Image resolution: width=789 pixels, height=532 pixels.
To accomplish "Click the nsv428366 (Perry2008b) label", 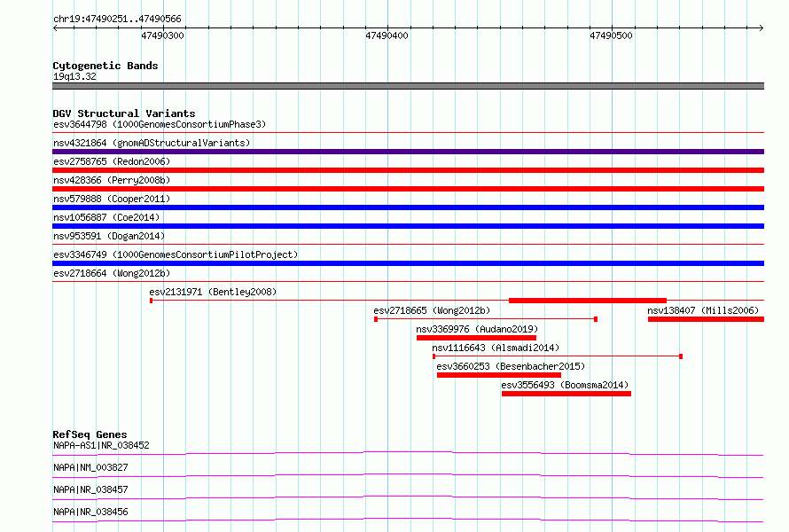I will [112, 180].
